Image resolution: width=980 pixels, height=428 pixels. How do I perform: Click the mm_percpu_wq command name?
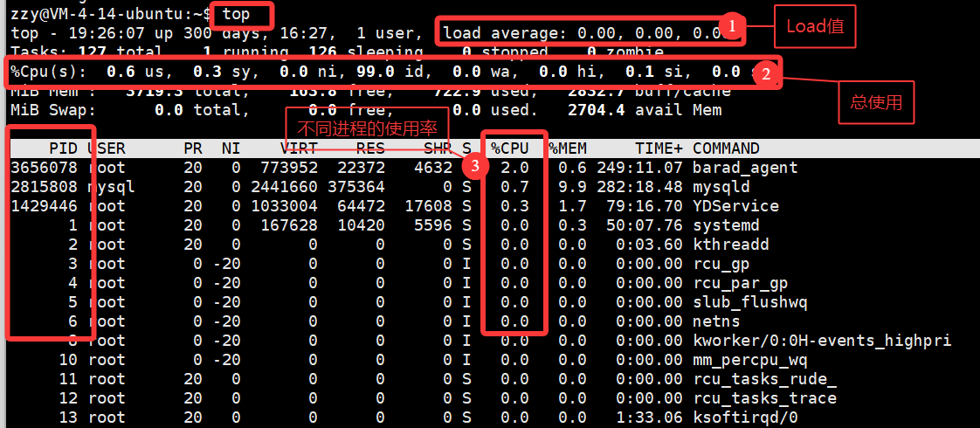(750, 361)
